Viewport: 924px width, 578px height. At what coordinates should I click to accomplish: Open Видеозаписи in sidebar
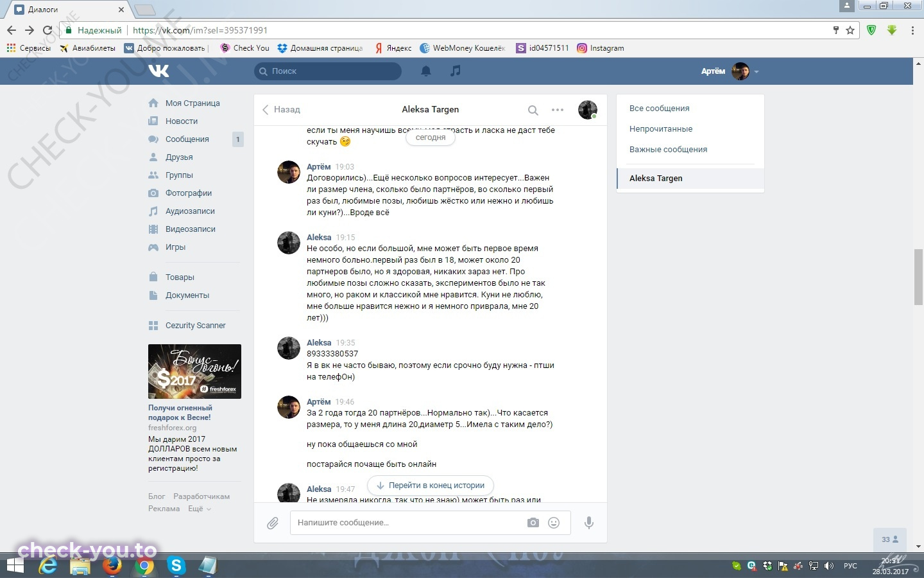(191, 229)
